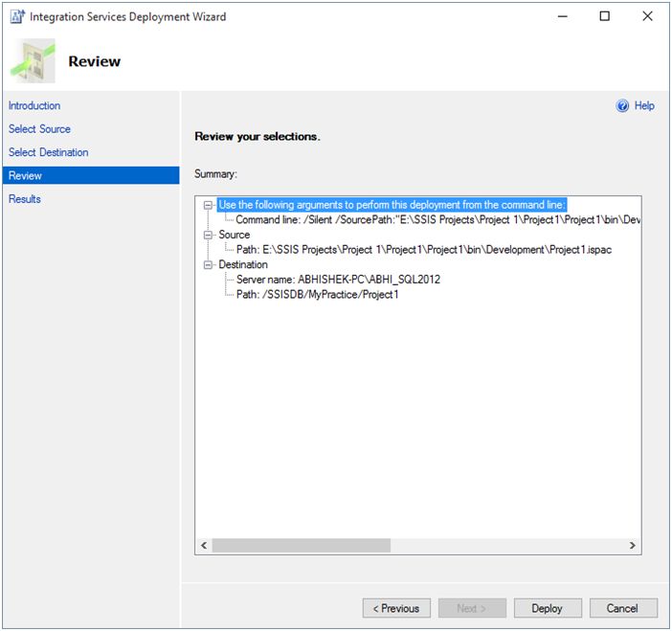The image size is (672, 631).
Task: Click the Previous button
Action: pos(396,608)
